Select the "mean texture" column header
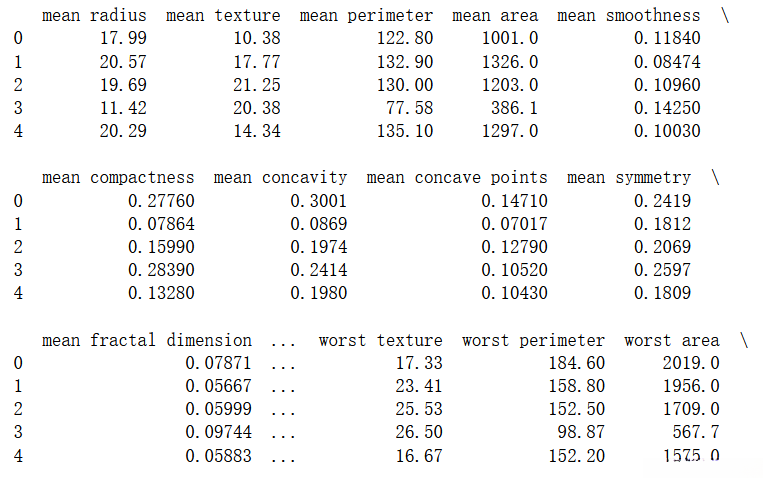Viewport: 767px width, 483px height. point(223,15)
